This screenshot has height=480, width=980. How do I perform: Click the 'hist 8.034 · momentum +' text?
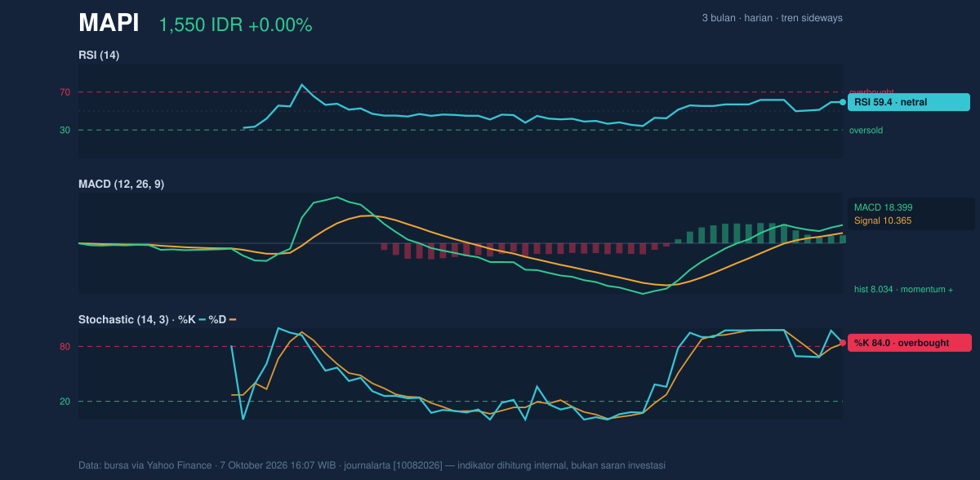[x=903, y=289]
